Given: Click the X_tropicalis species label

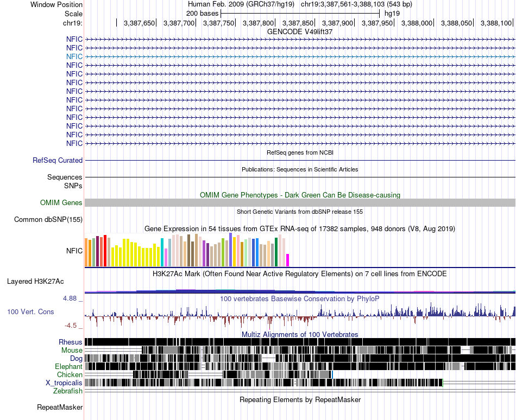Looking at the screenshot, I should [x=64, y=383].
